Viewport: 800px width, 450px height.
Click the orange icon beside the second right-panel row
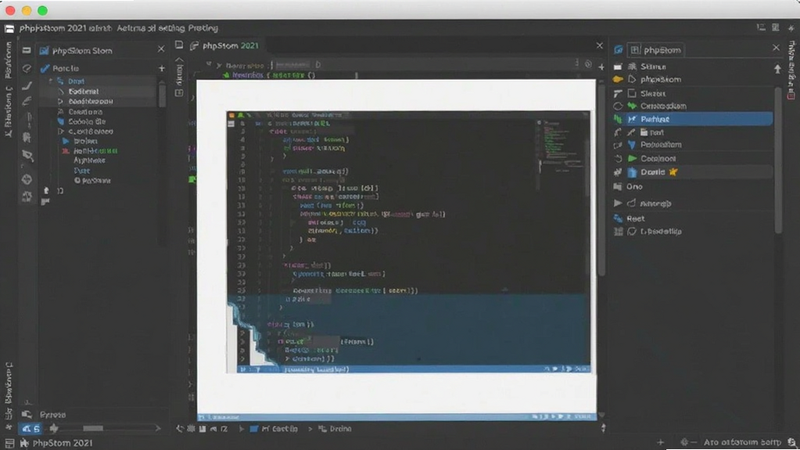point(618,80)
